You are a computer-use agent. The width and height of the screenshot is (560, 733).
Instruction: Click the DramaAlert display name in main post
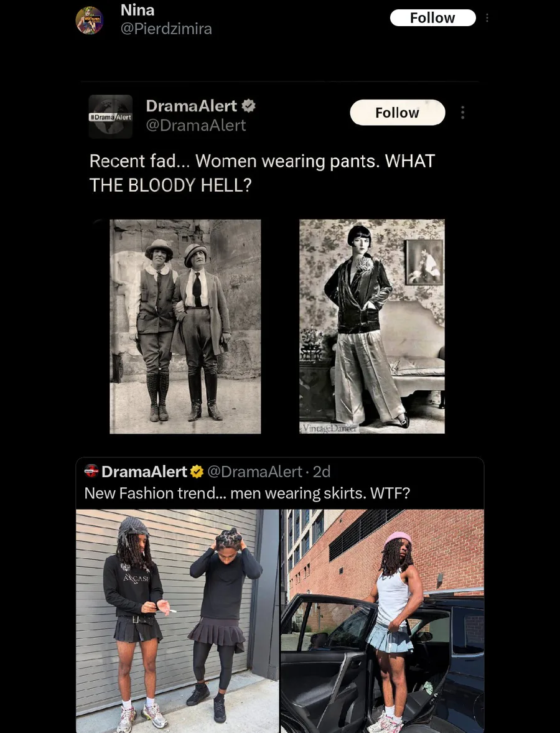(x=192, y=106)
